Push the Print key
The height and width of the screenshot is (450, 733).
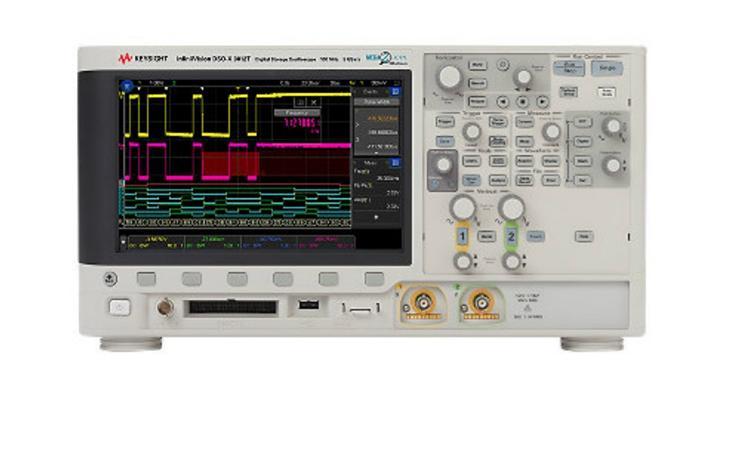click(x=551, y=180)
